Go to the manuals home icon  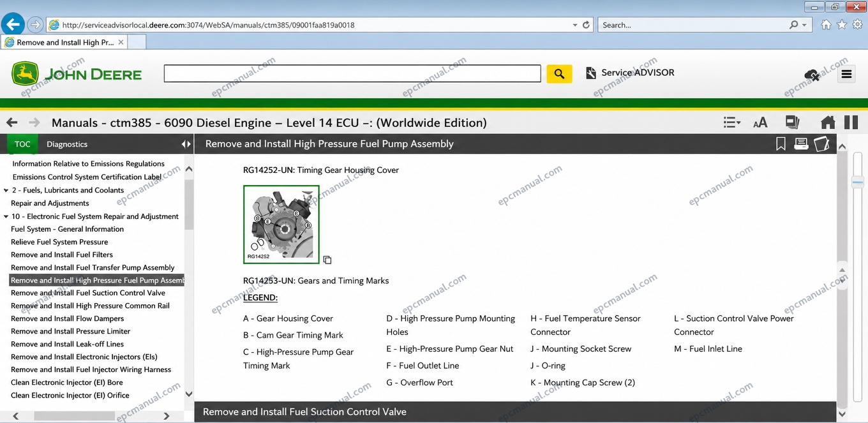click(828, 122)
